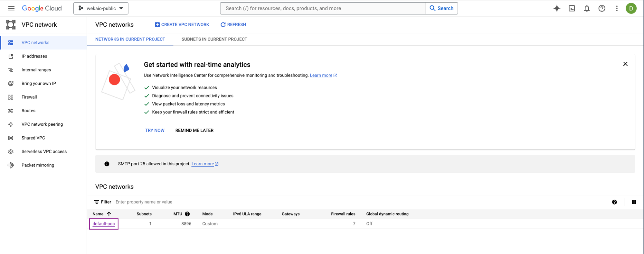Open the three-dot settings and utilities menu
The image size is (644, 254).
coord(617,8)
